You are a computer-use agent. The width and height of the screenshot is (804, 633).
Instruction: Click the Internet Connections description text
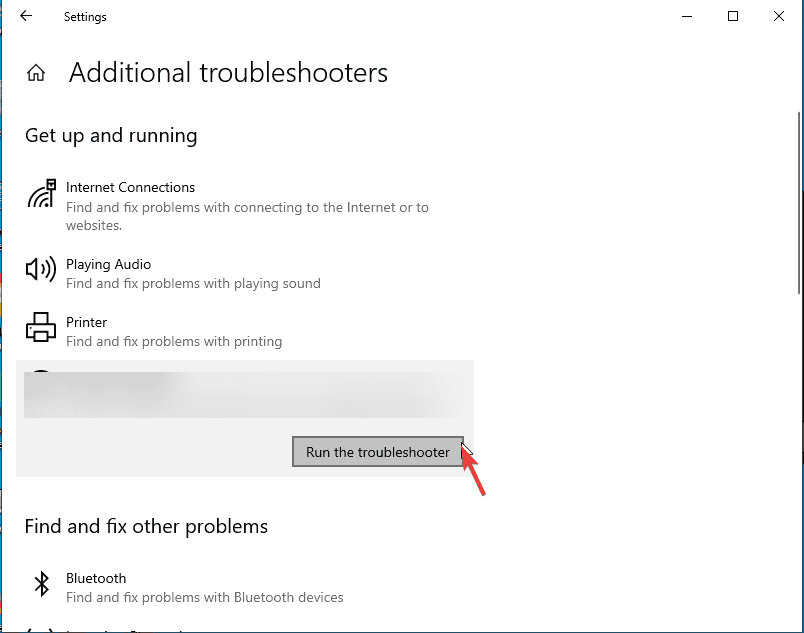click(247, 216)
